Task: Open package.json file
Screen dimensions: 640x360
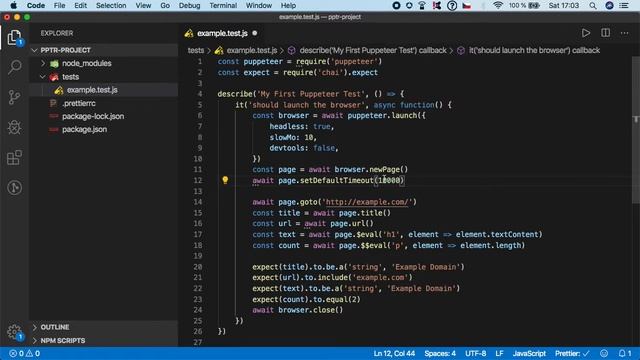Action: 84,129
